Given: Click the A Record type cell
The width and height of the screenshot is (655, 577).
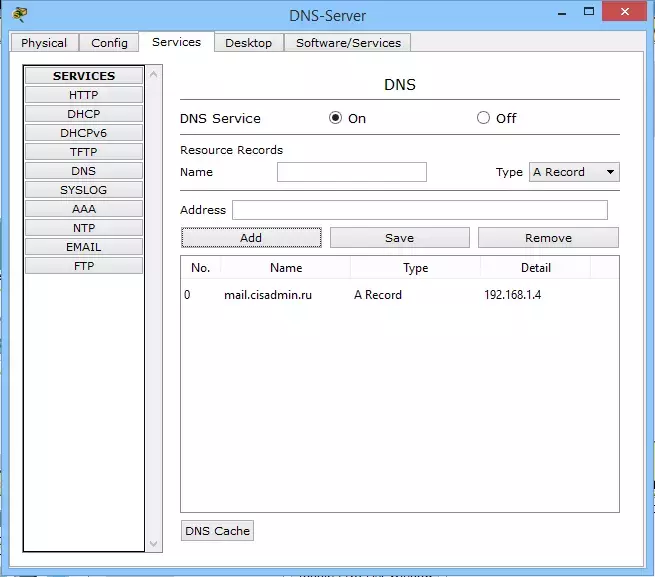Looking at the screenshot, I should (x=378, y=295).
